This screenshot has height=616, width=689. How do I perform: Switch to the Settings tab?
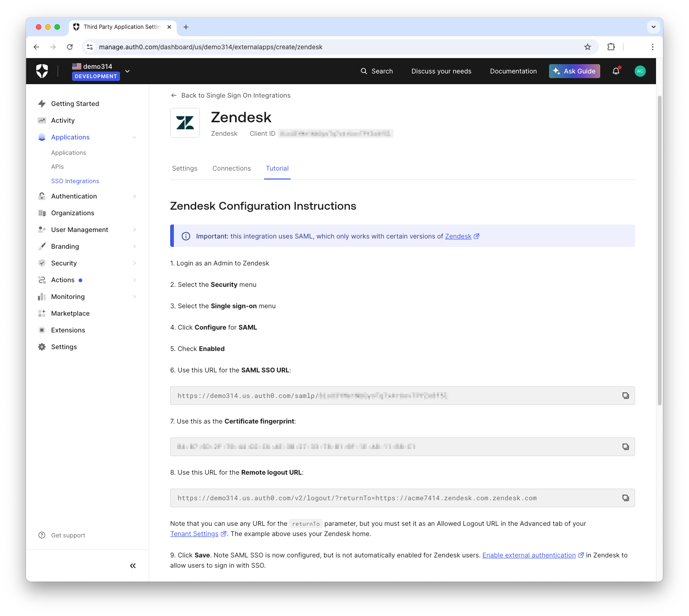click(x=185, y=168)
